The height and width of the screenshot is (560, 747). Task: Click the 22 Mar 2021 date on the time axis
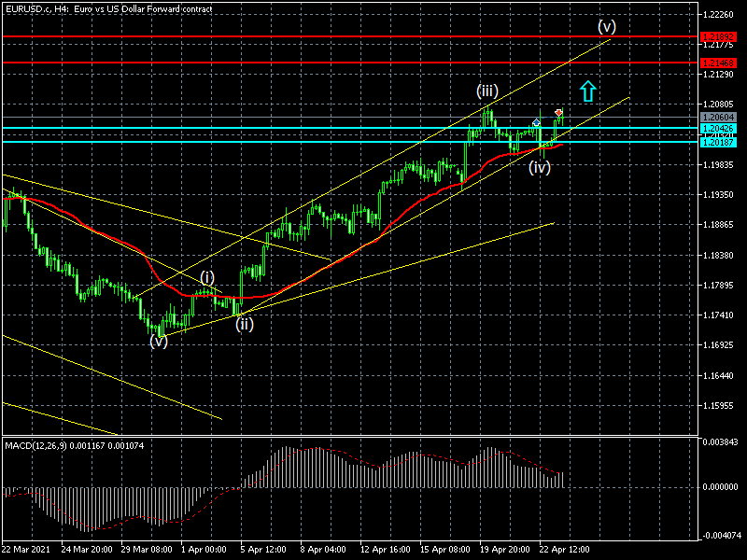click(26, 551)
